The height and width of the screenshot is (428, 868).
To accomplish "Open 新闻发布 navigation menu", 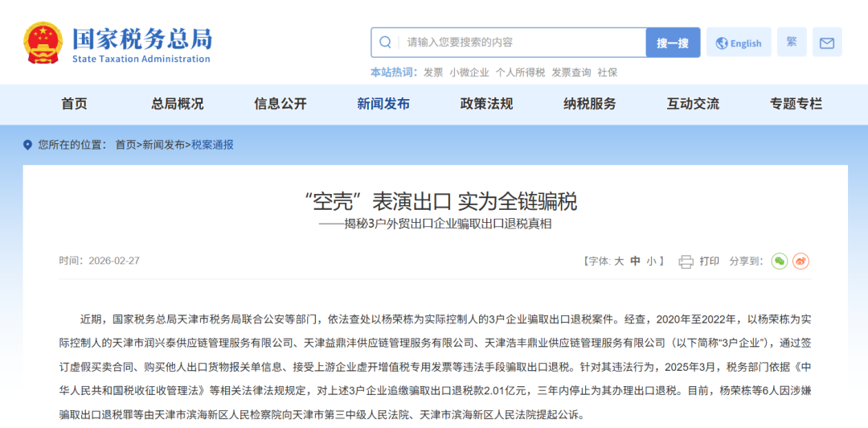I will [383, 104].
